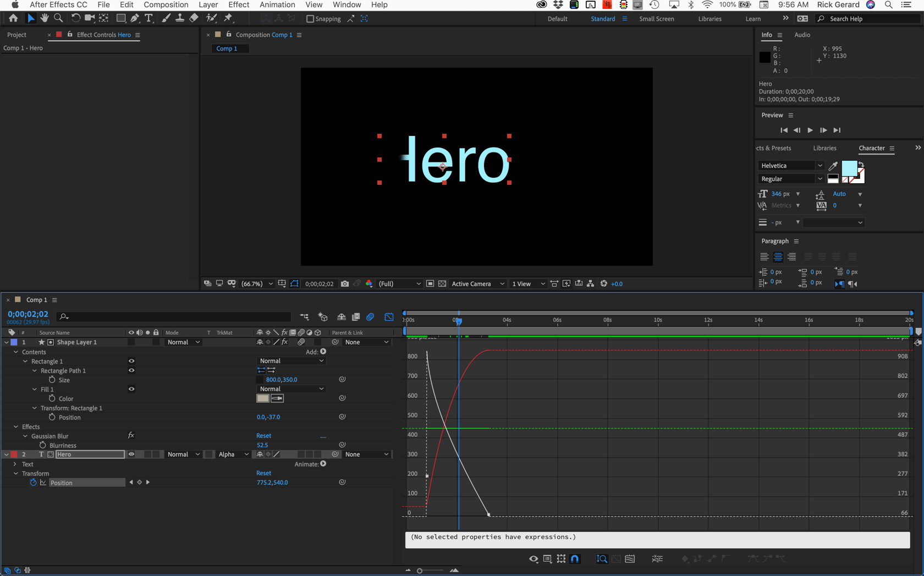Switch to the Audio panel tab

[x=802, y=35]
